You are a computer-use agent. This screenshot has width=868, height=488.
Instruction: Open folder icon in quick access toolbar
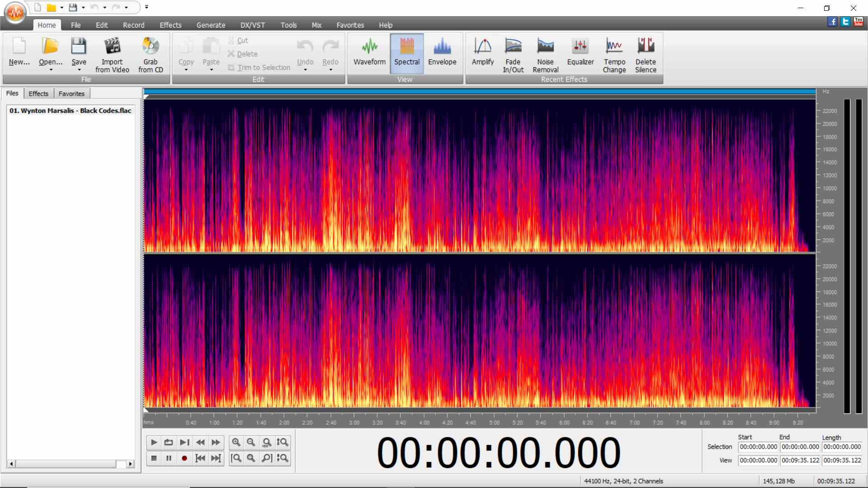(x=52, y=7)
